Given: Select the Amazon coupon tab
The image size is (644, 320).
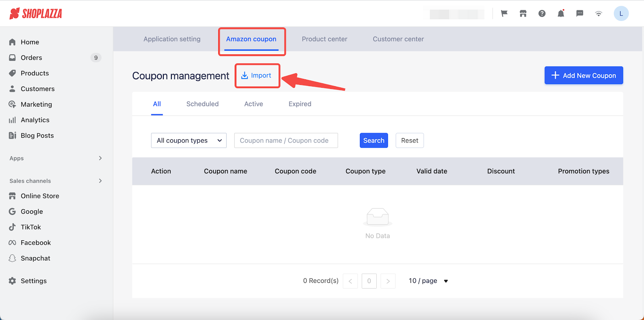Looking at the screenshot, I should pyautogui.click(x=251, y=39).
